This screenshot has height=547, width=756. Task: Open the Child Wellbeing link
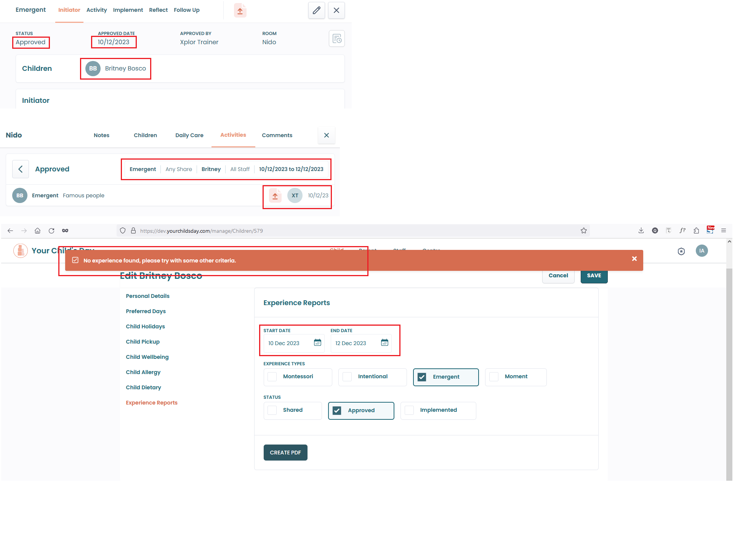click(147, 357)
